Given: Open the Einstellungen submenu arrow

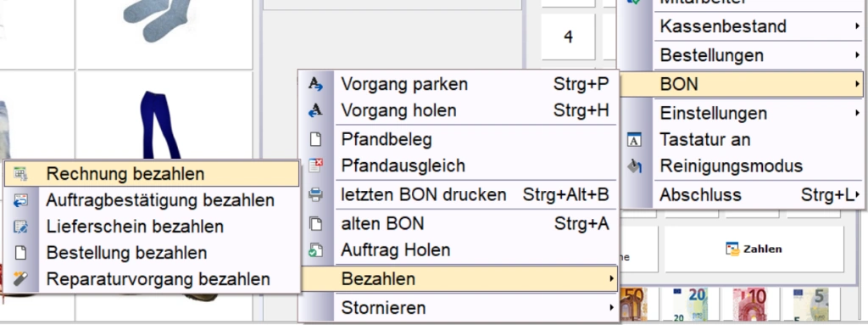Looking at the screenshot, I should point(857,113).
